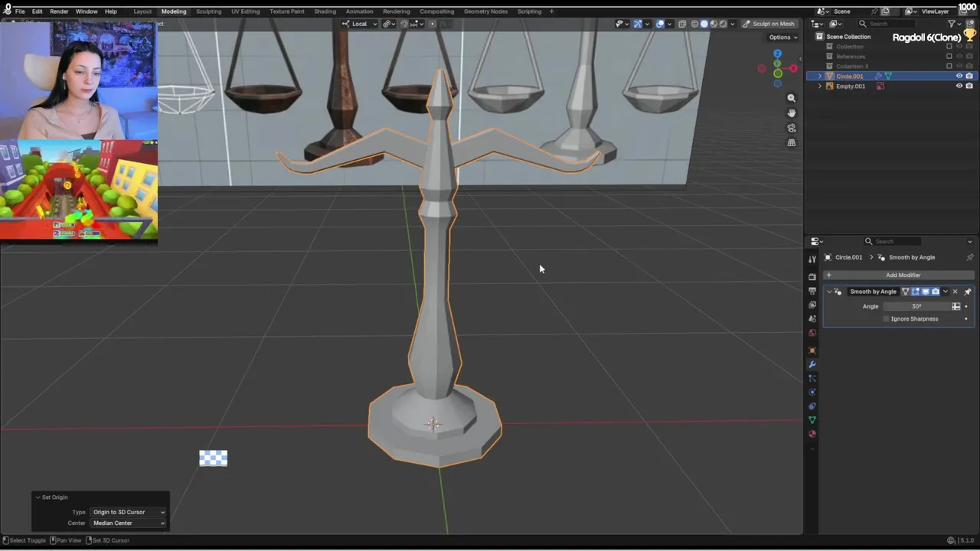Image resolution: width=980 pixels, height=551 pixels.
Task: Remove the Smooth by Angle modifier
Action: point(955,292)
